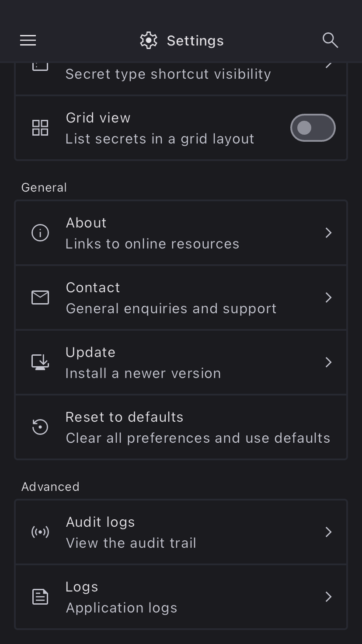Viewport: 362px width, 644px height.
Task: Expand Contact using its chevron arrow
Action: (329, 297)
